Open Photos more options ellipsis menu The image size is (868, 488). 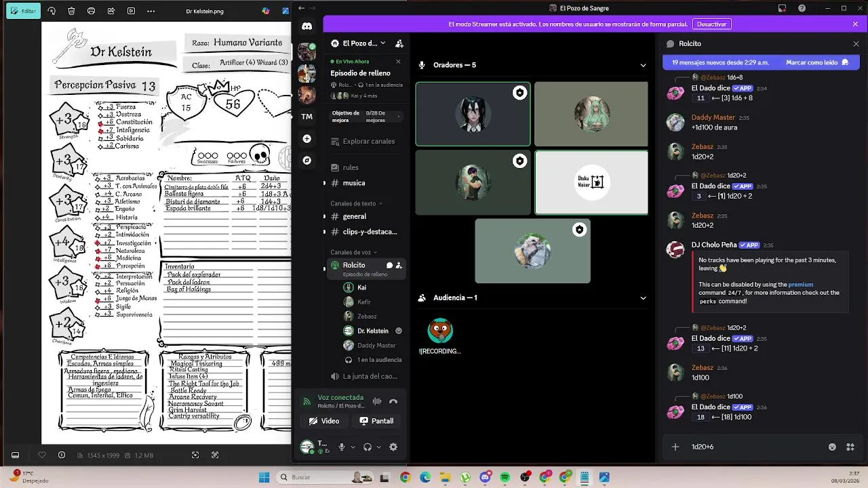point(151,11)
